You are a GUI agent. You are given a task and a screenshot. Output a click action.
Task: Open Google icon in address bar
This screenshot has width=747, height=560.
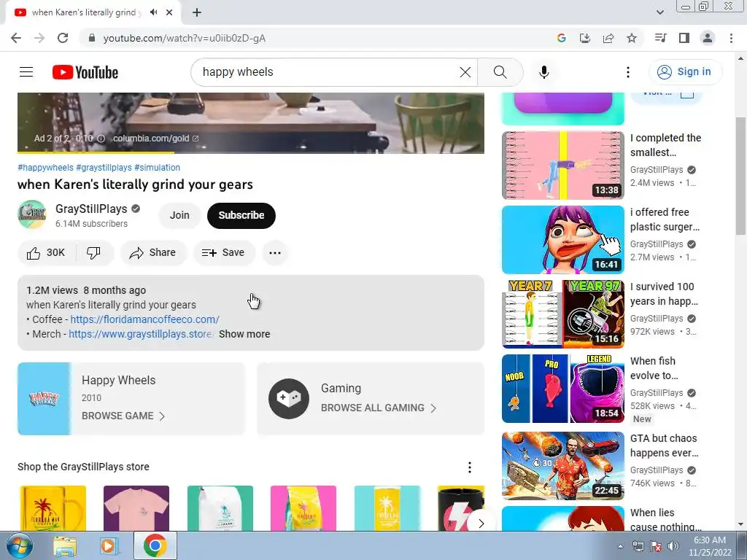(x=562, y=38)
